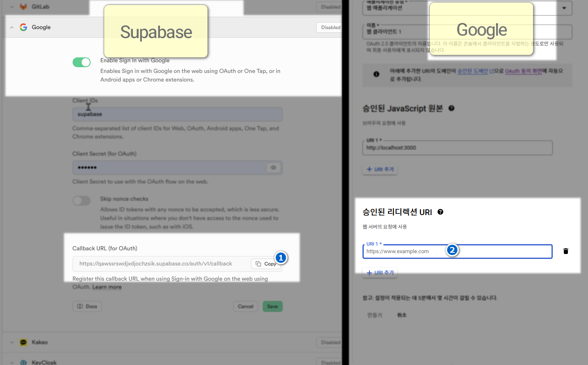The image size is (588, 365).
Task: Click the GitLab provider icon
Action: (23, 7)
